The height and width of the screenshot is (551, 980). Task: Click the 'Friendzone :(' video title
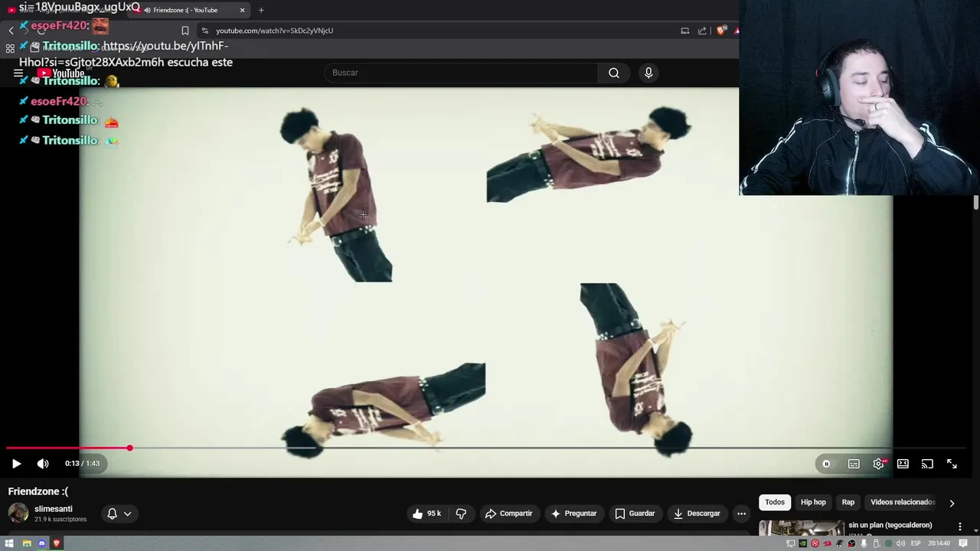click(x=38, y=491)
